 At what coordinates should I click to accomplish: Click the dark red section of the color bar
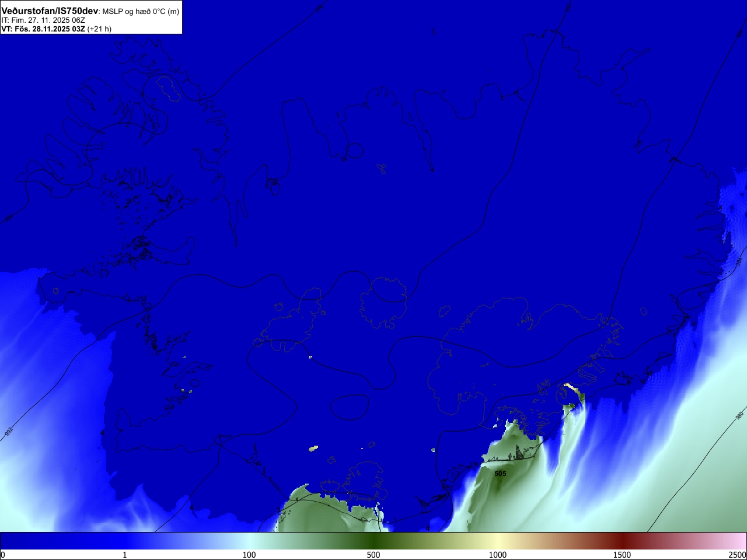tap(622, 541)
